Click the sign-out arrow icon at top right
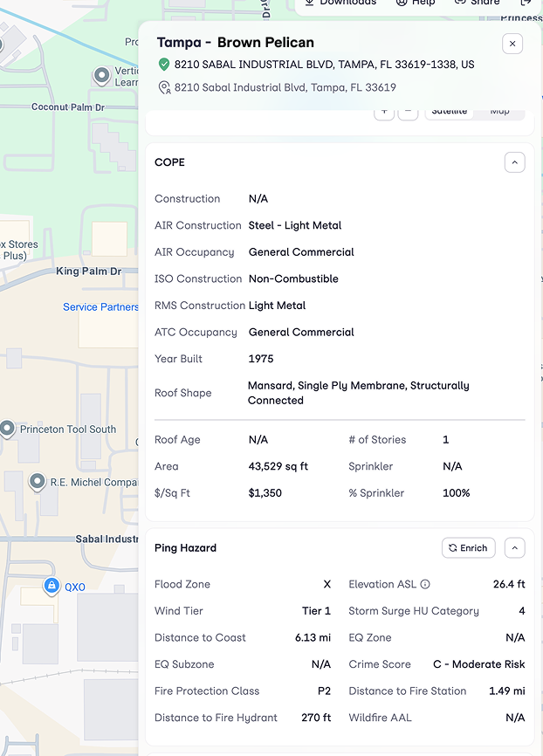 (x=526, y=3)
